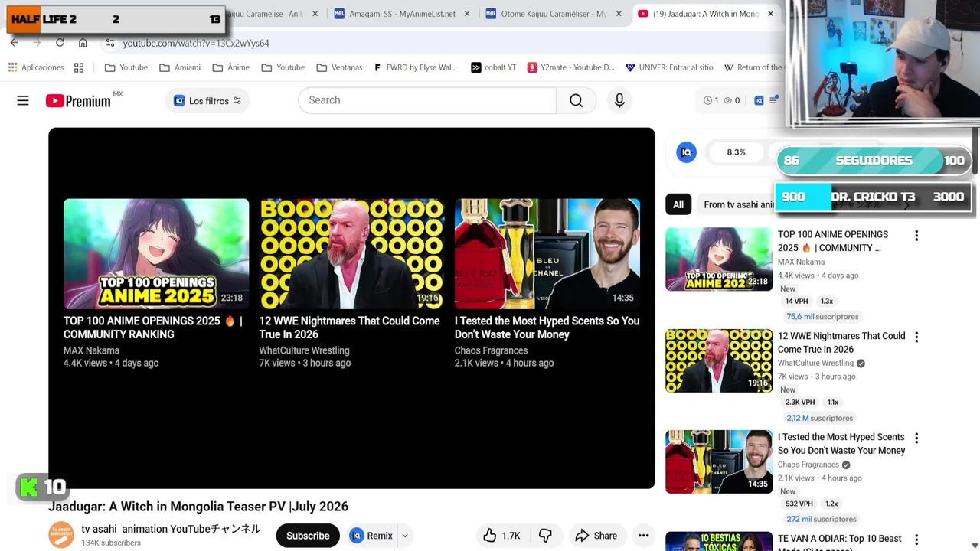Click the 2.3K VPH badge
Image resolution: width=980 pixels, height=551 pixels.
pos(799,403)
